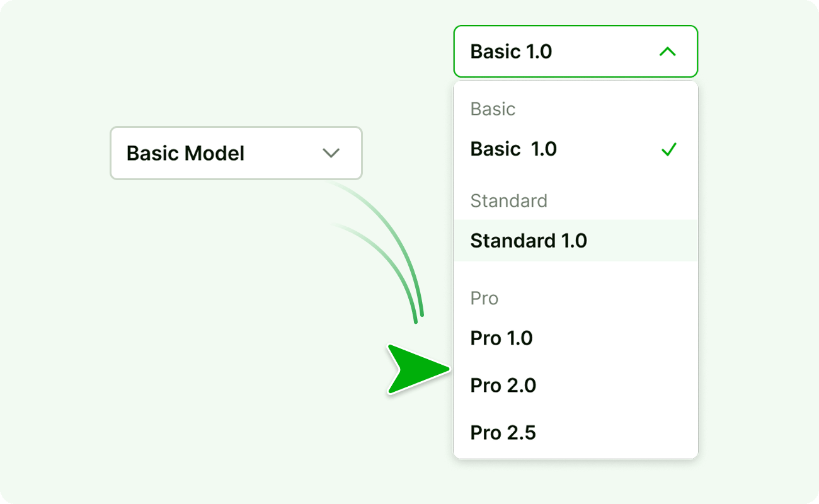Image resolution: width=819 pixels, height=504 pixels.
Task: Click the green checkmark beside Basic 1.0
Action: tap(668, 149)
